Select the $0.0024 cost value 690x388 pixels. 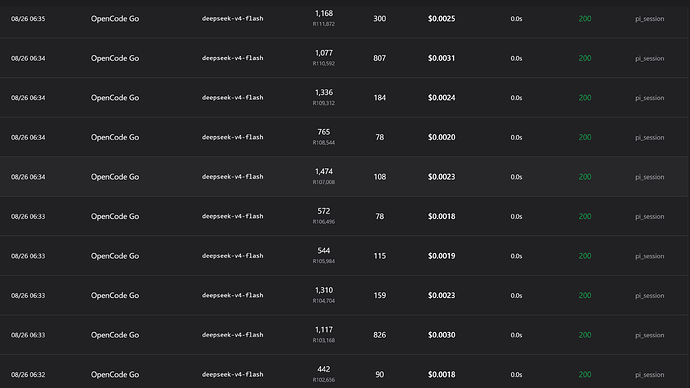point(441,98)
